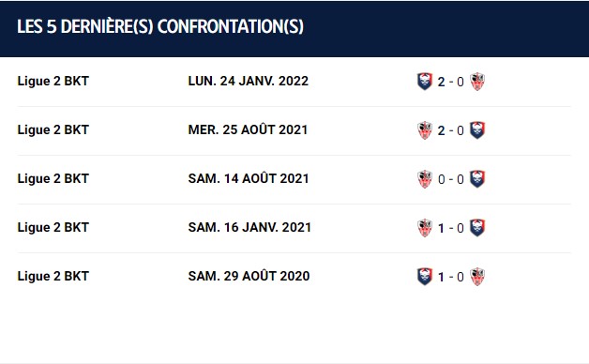Select the SAM. 14 AOÛT 2021 date
589x364 pixels.
[x=249, y=178]
